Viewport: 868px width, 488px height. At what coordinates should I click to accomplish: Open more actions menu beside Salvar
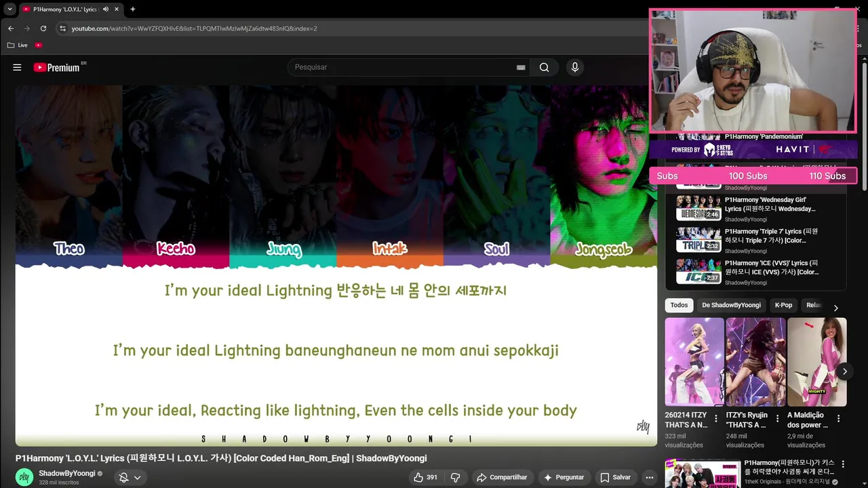point(650,477)
